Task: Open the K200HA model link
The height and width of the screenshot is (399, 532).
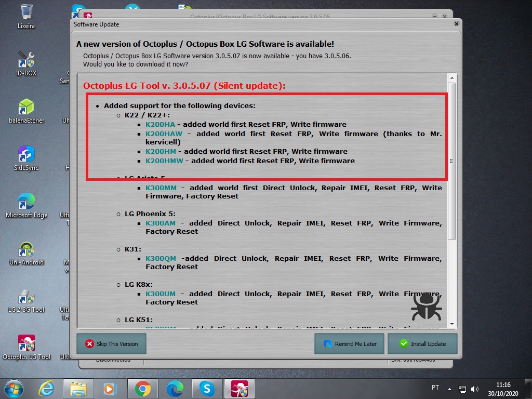Action: (x=160, y=125)
